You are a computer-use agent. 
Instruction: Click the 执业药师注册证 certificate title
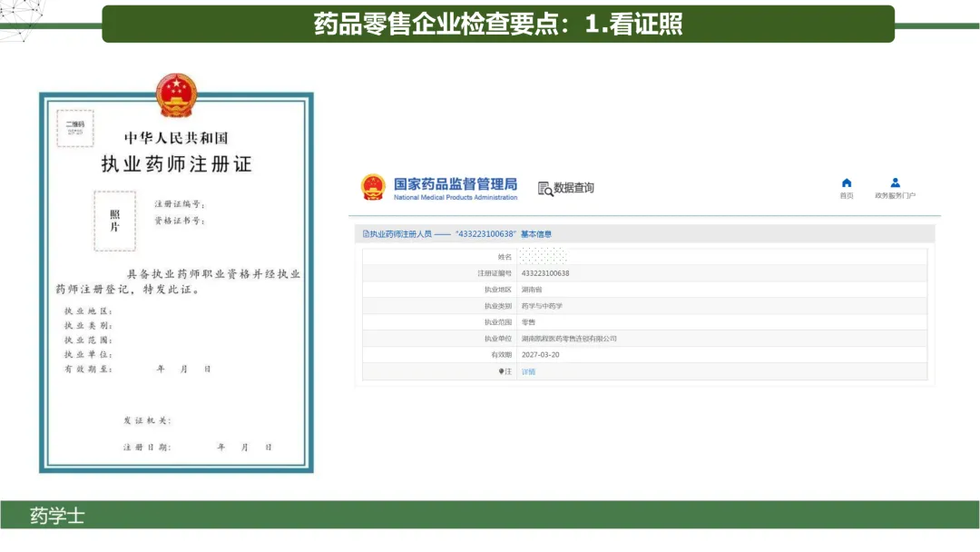(176, 164)
